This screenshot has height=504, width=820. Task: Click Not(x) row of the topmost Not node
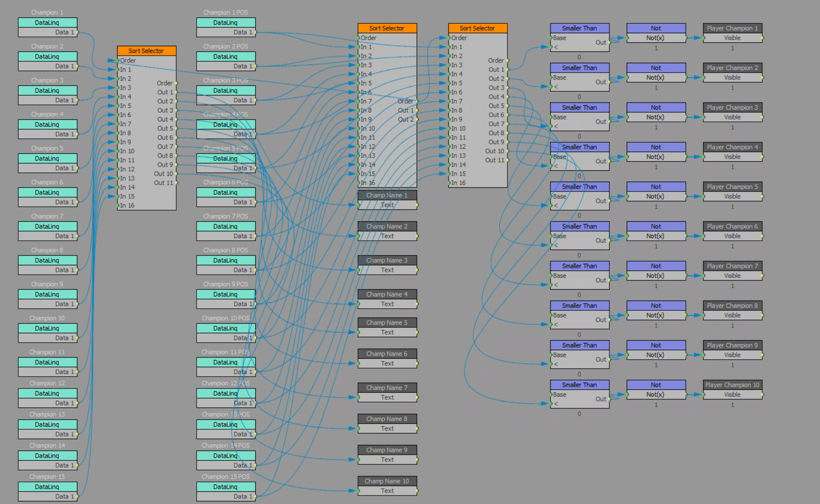point(655,38)
